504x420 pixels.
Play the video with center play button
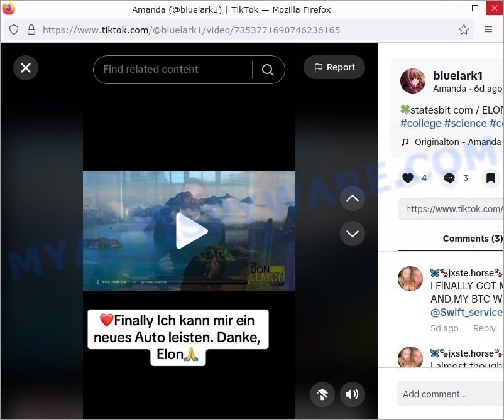click(x=192, y=231)
